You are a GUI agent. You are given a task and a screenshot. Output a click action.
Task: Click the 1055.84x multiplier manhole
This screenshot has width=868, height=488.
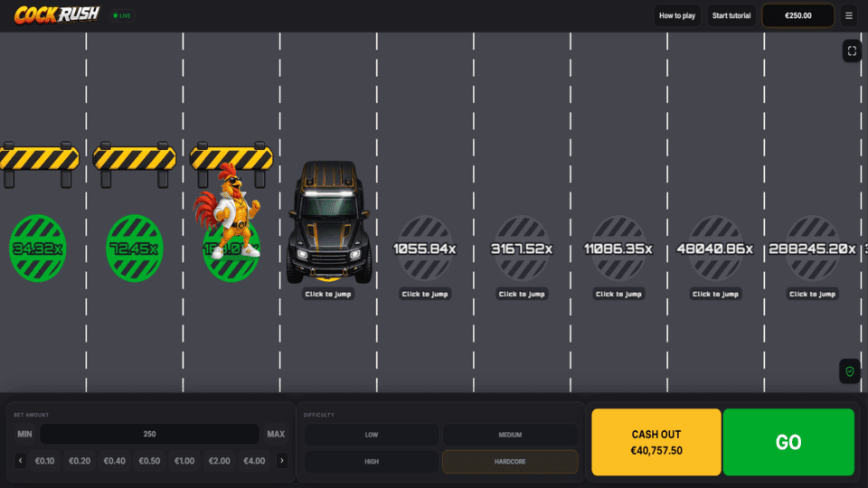pos(425,249)
